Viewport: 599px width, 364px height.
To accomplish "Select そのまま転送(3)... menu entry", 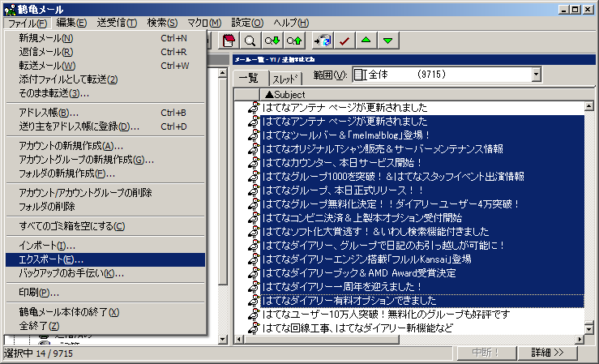I will 105,93.
